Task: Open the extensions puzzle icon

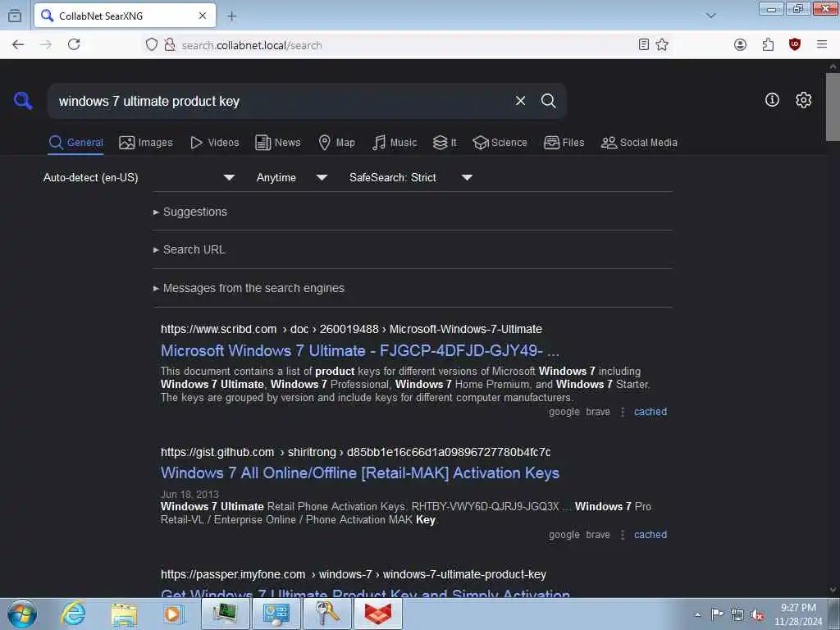Action: (x=768, y=45)
